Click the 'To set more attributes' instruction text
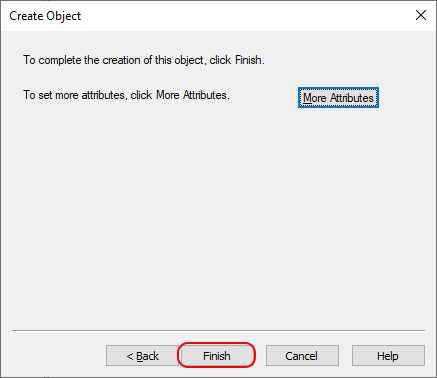This screenshot has height=378, width=437. (x=126, y=95)
